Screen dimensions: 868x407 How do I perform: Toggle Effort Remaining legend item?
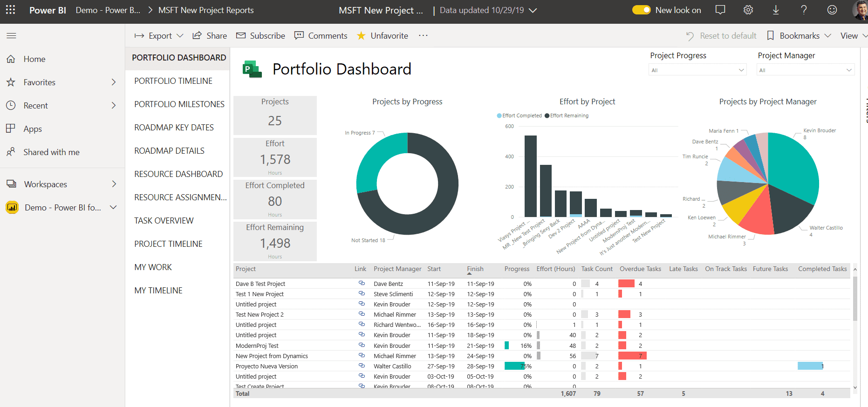pos(567,115)
